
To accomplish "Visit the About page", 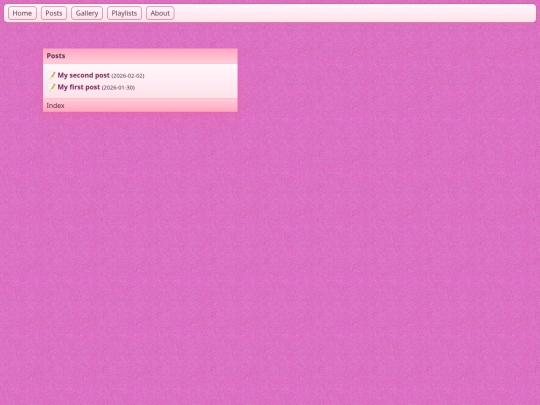I will coord(160,13).
